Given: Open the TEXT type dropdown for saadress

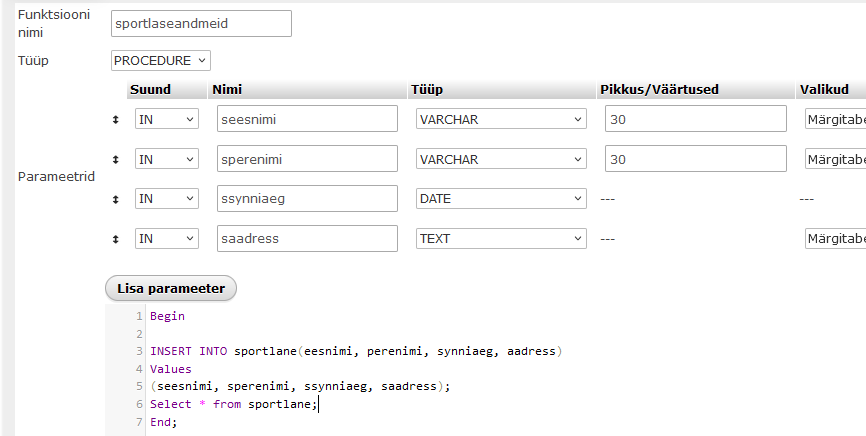Looking at the screenshot, I should 501,239.
